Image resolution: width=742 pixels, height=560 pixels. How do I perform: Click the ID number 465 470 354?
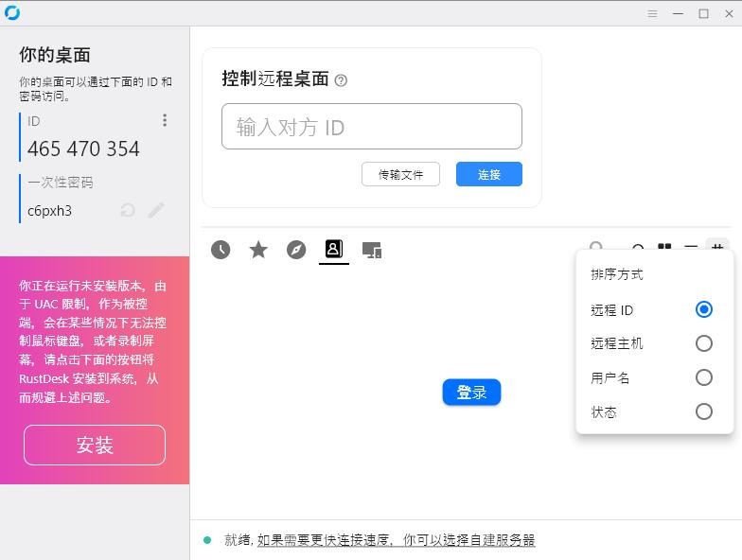(x=83, y=149)
